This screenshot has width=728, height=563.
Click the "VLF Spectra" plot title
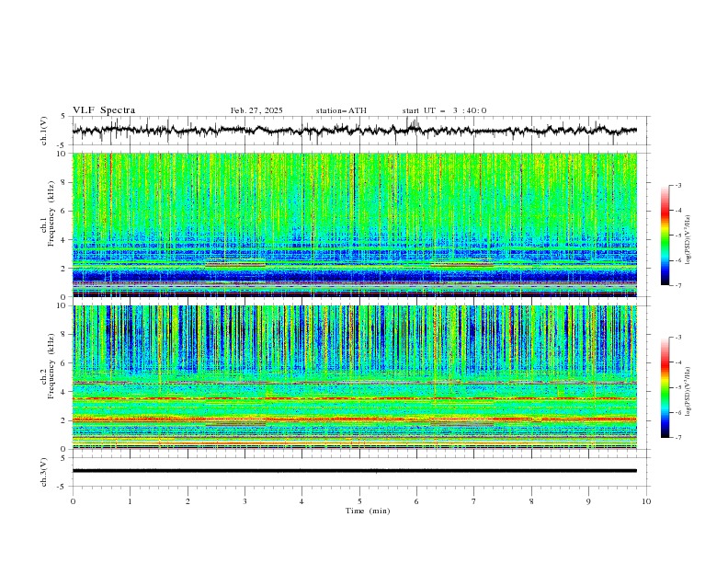coord(104,110)
